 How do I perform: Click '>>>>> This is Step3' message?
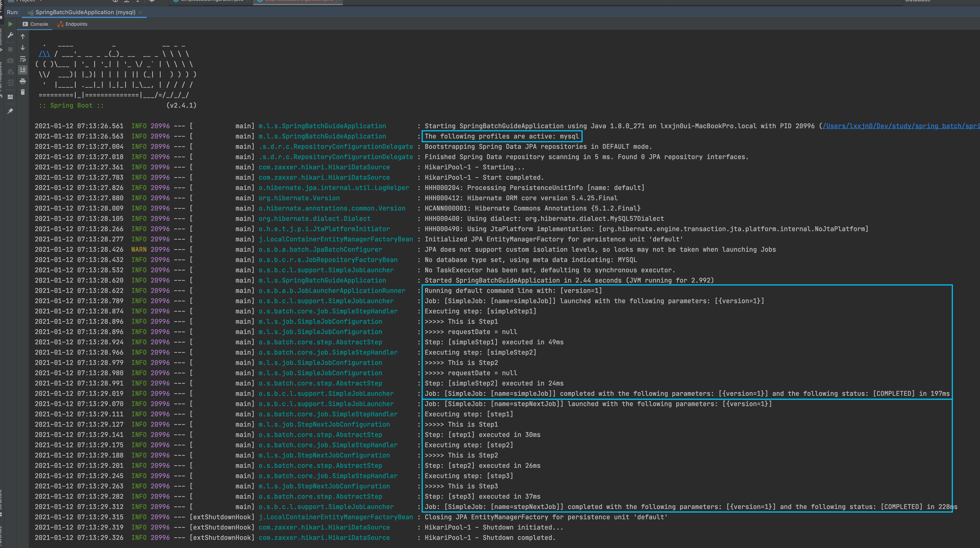coord(461,486)
